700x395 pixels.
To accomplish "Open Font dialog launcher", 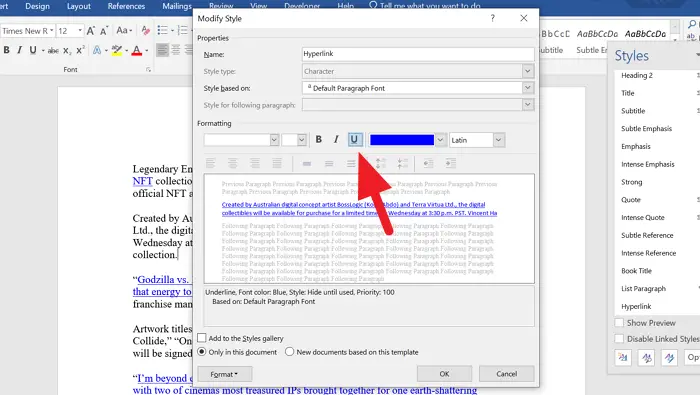I will (x=148, y=70).
